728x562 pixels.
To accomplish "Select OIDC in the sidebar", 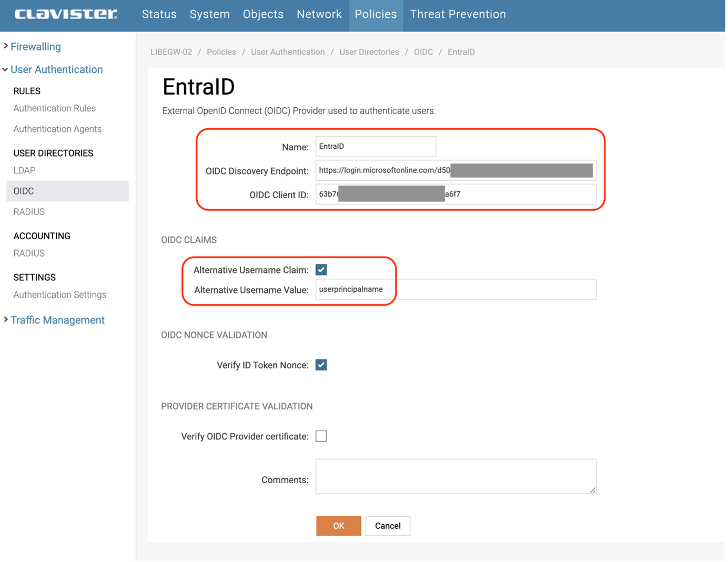I will (67, 191).
